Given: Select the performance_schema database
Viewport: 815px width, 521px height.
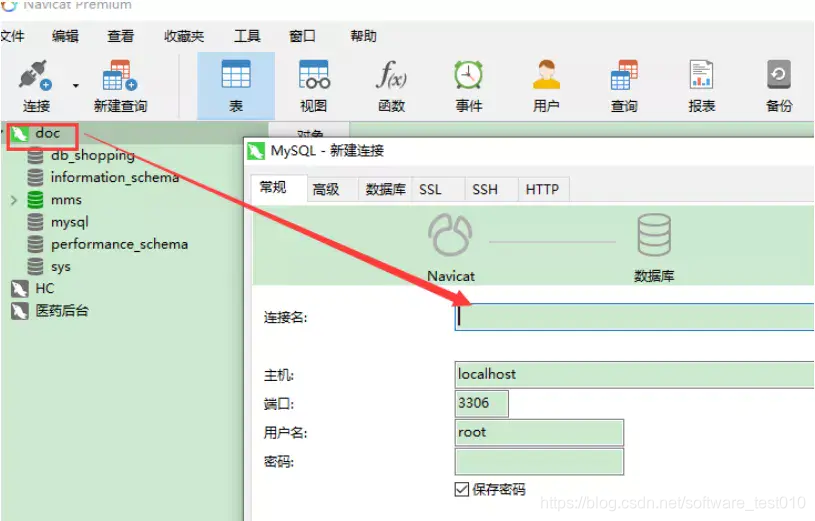Looking at the screenshot, I should 120,244.
